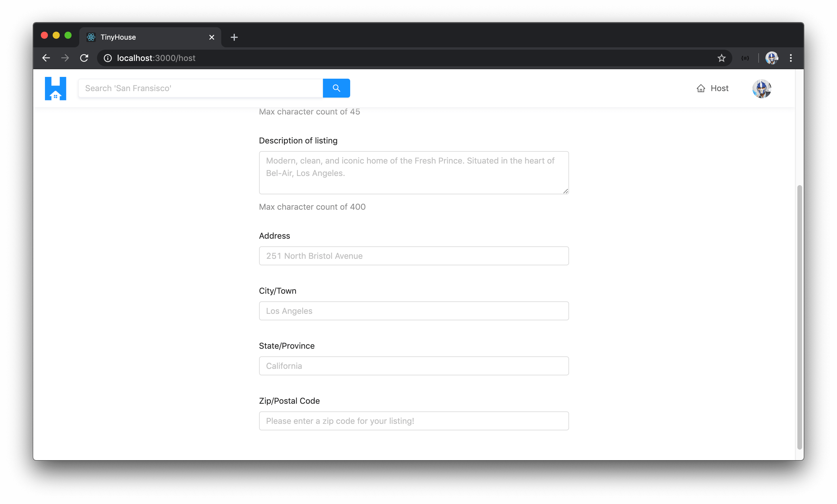Screen dimensions: 837x504
Task: Click 'Max character count of 45' text
Action: [x=309, y=112]
